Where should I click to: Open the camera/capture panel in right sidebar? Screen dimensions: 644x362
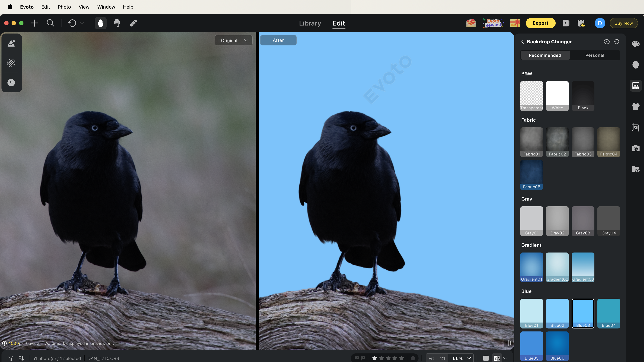pos(636,148)
